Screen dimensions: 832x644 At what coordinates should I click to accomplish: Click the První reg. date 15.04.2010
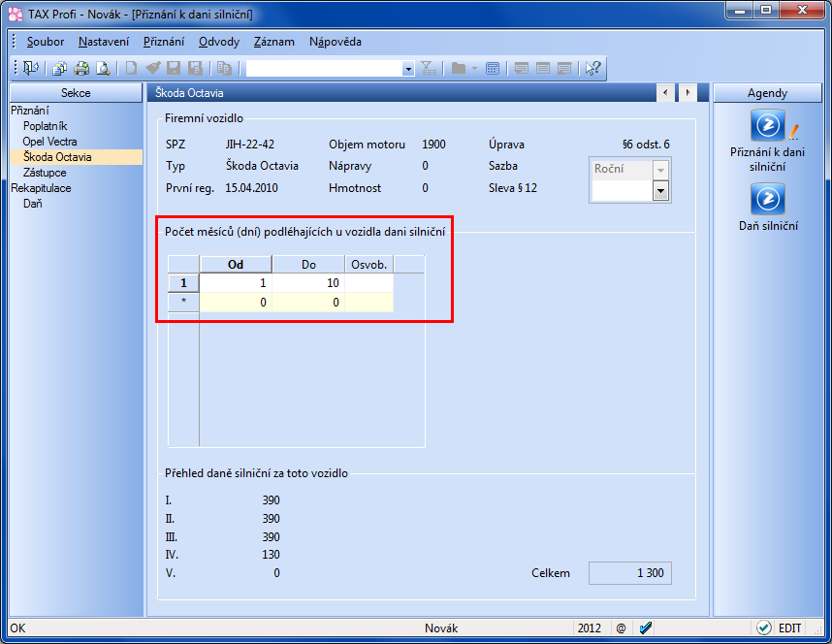[x=251, y=188]
